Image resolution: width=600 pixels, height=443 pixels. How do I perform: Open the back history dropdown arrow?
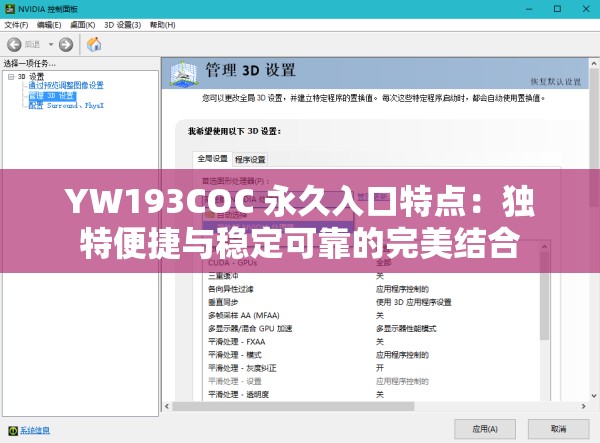pyautogui.click(x=51, y=45)
